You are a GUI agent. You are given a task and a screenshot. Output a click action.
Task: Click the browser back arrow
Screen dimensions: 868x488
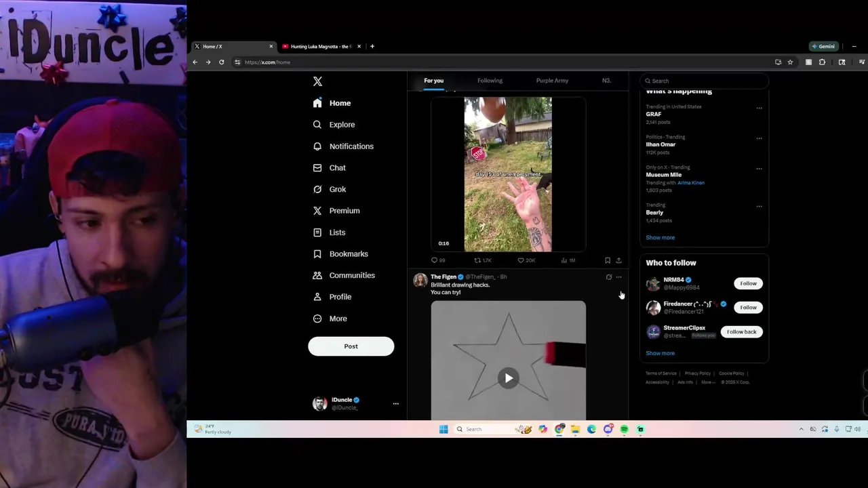(x=195, y=62)
